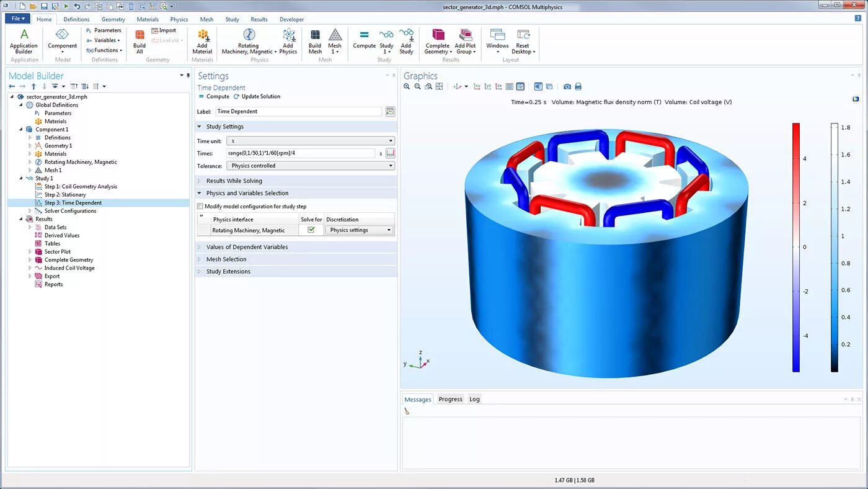Click the Times input field

coord(301,153)
